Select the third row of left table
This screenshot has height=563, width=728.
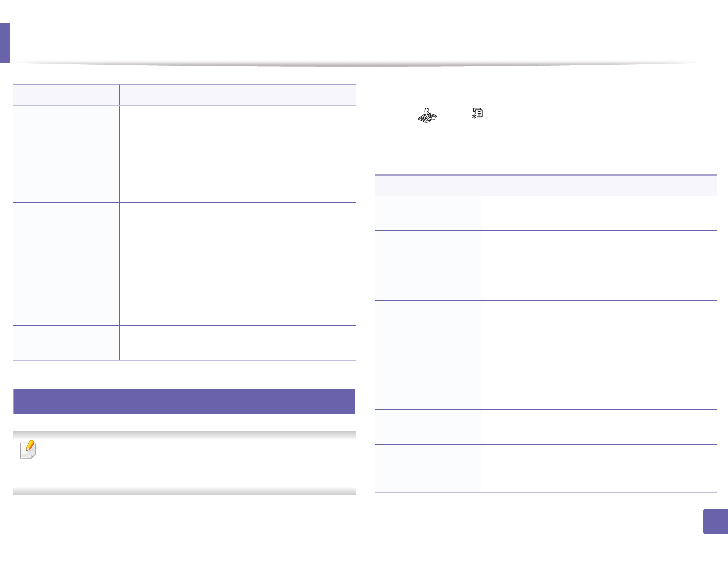[x=184, y=301]
